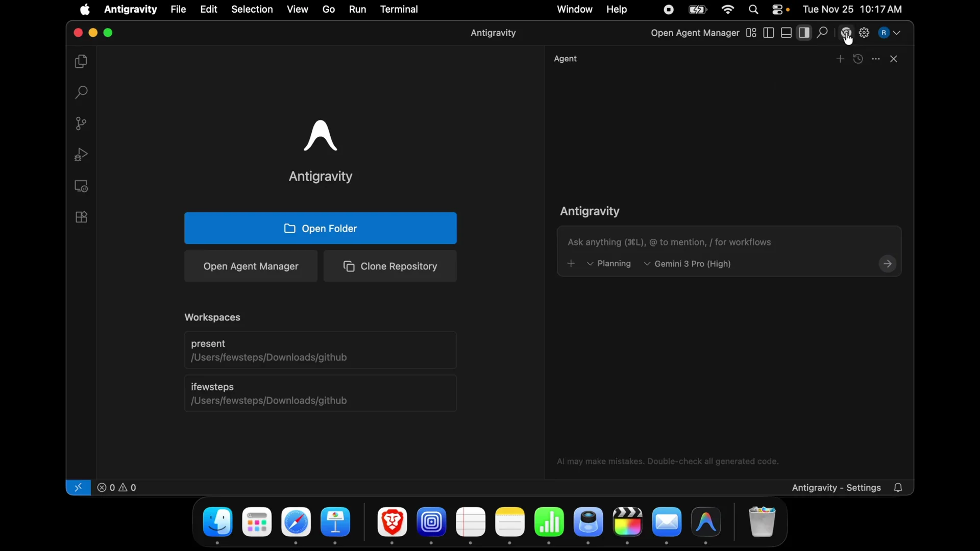This screenshot has height=551, width=980.
Task: Open the Selection menu
Action: click(x=253, y=9)
